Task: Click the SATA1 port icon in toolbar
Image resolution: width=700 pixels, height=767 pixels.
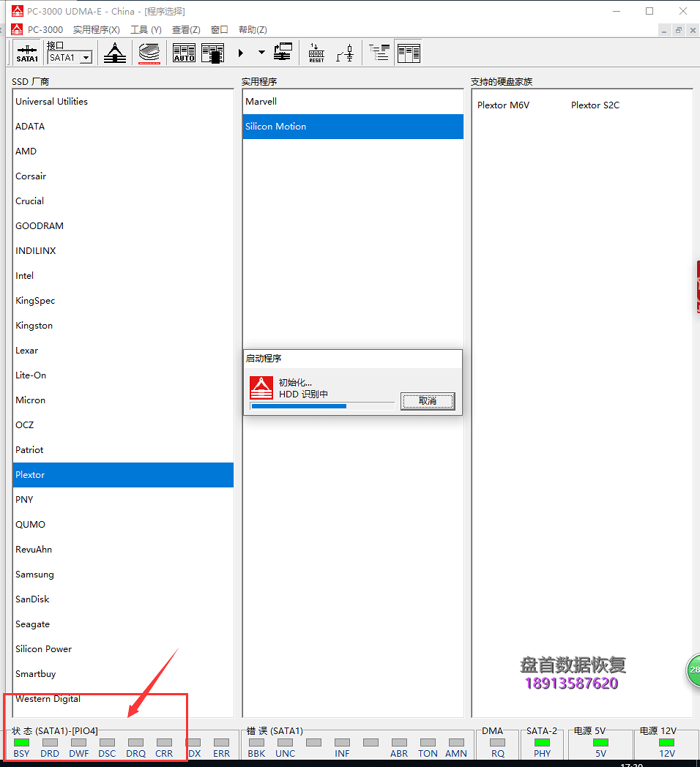Action: 27,53
